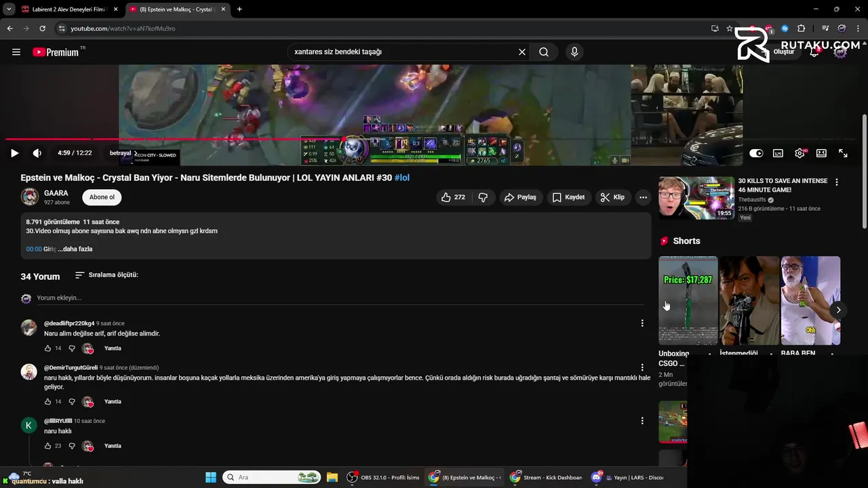Open Sıralama ölçütü sort dropdown
The height and width of the screenshot is (488, 868).
106,275
